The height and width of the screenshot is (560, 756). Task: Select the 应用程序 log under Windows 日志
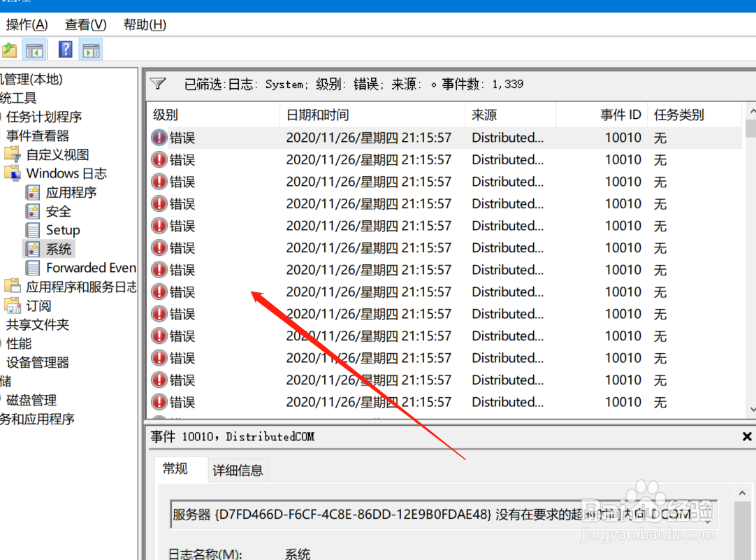tap(72, 192)
